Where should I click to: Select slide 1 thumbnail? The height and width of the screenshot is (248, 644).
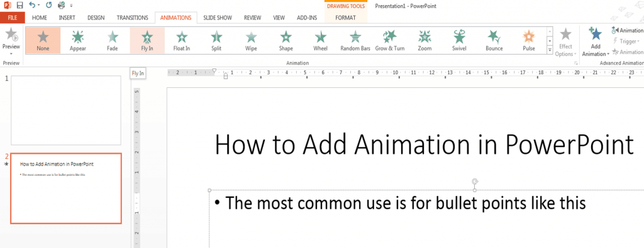(65, 111)
